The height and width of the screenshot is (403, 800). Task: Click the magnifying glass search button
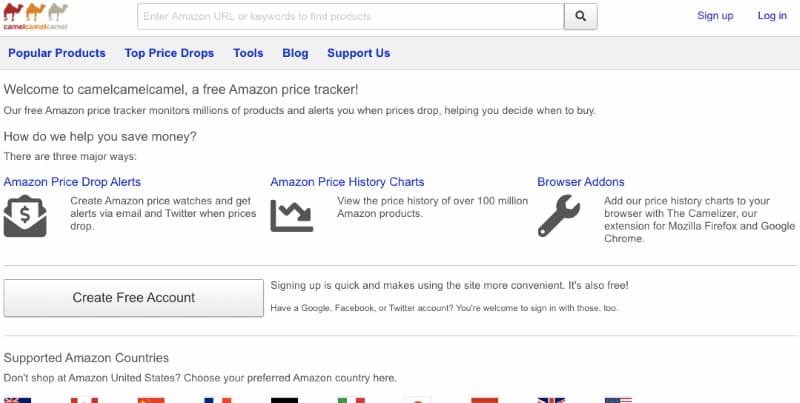coord(581,16)
